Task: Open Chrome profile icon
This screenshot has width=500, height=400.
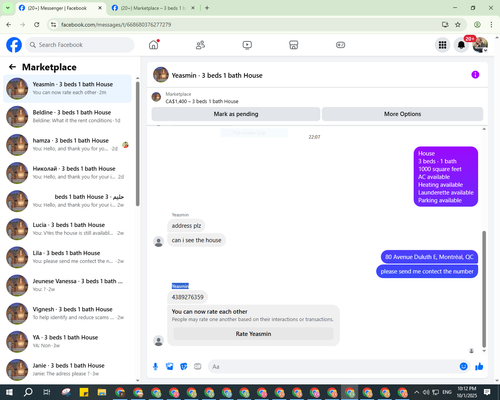Action: 477,25
